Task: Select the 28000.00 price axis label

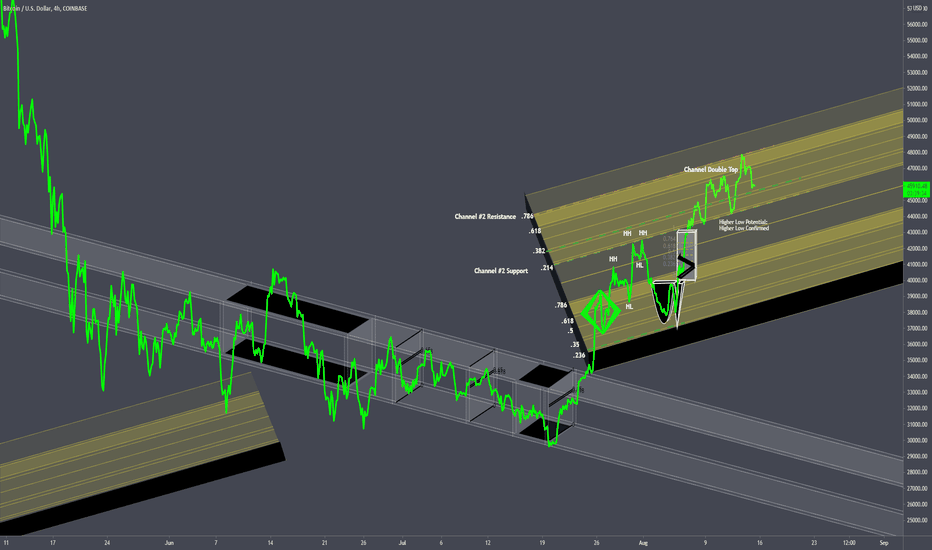Action: point(918,473)
